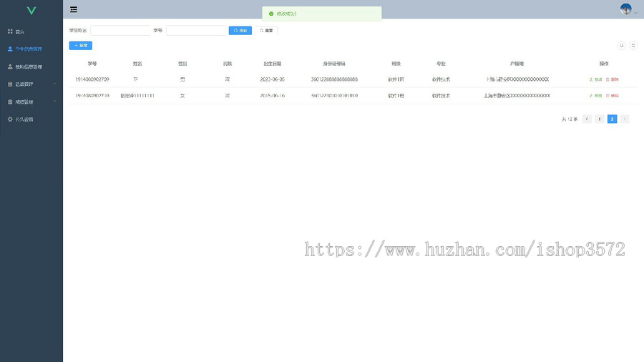Click the household address column header

(517, 64)
